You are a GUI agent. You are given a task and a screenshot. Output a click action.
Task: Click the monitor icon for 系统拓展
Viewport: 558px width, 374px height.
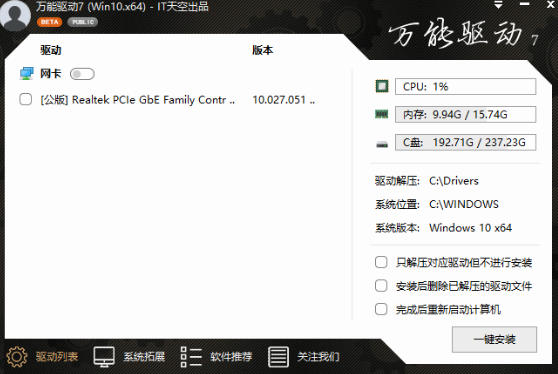click(104, 357)
